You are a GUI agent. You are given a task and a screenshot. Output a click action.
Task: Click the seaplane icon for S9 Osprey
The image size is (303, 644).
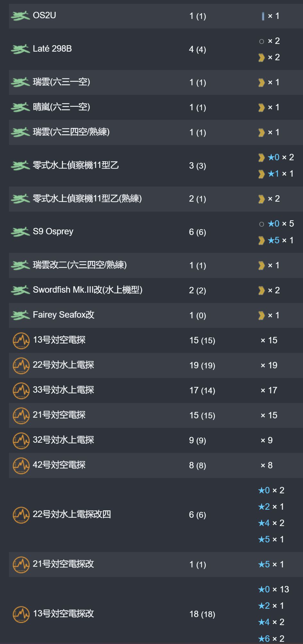pyautogui.click(x=20, y=232)
